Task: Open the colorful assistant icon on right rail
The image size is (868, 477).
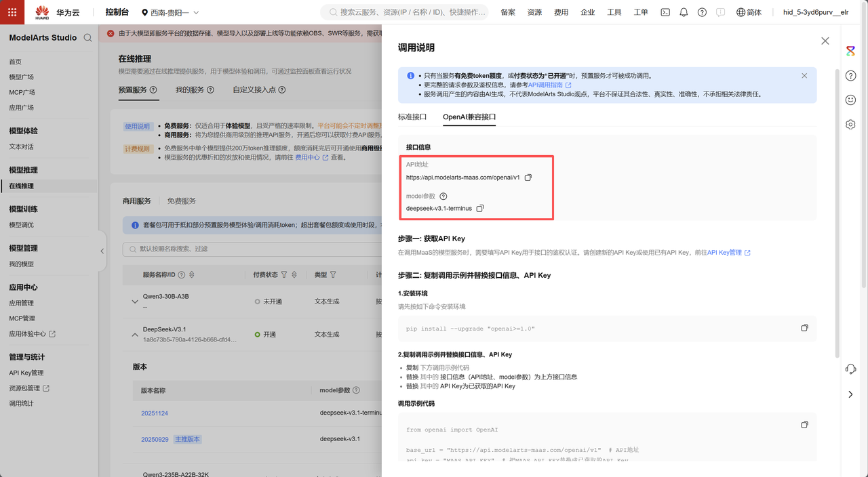Action: 850,51
